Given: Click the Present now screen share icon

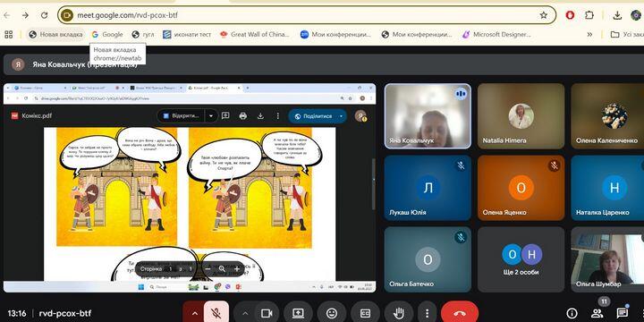Looking at the screenshot, I should [298, 314].
